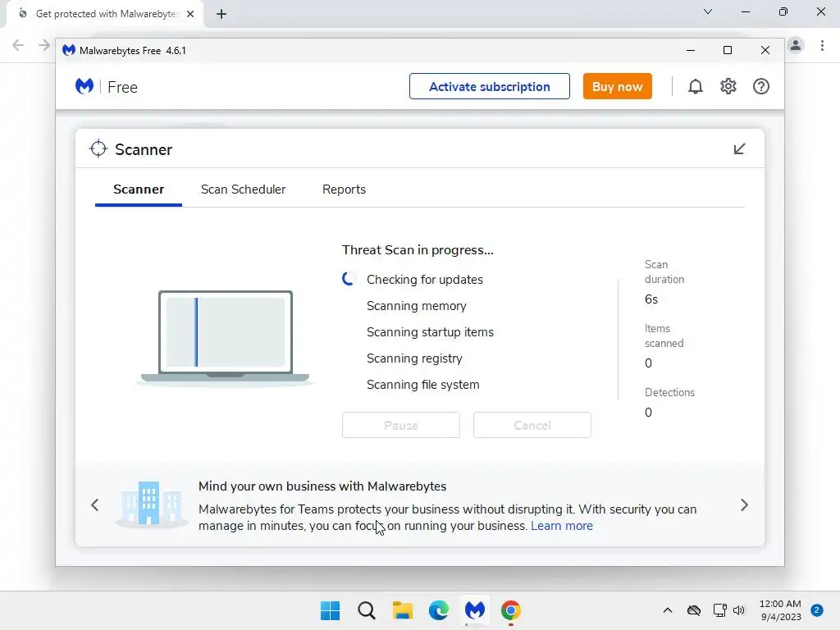Follow the Learn more link
Viewport: 840px width, 630px height.
pos(561,526)
